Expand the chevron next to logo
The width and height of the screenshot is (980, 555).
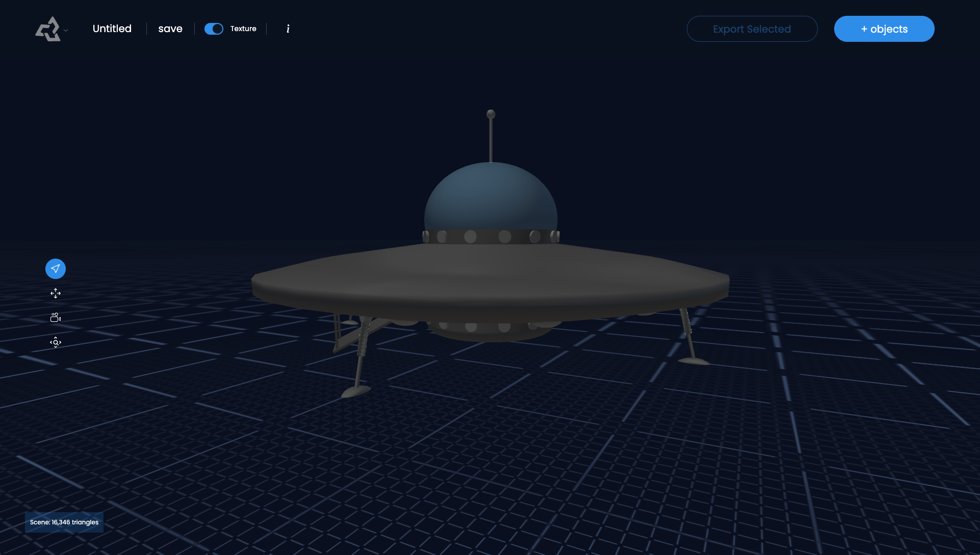click(x=66, y=31)
